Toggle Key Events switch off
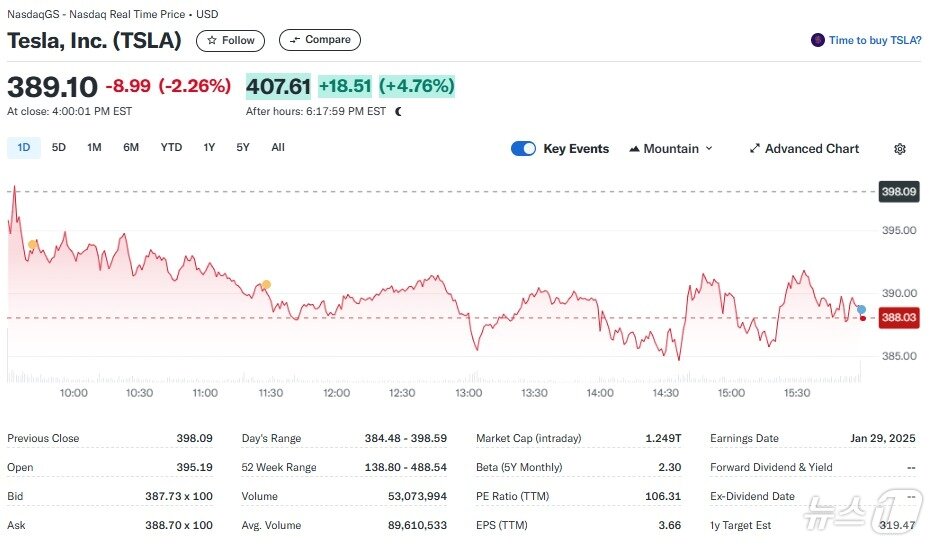The image size is (933, 546). click(523, 149)
